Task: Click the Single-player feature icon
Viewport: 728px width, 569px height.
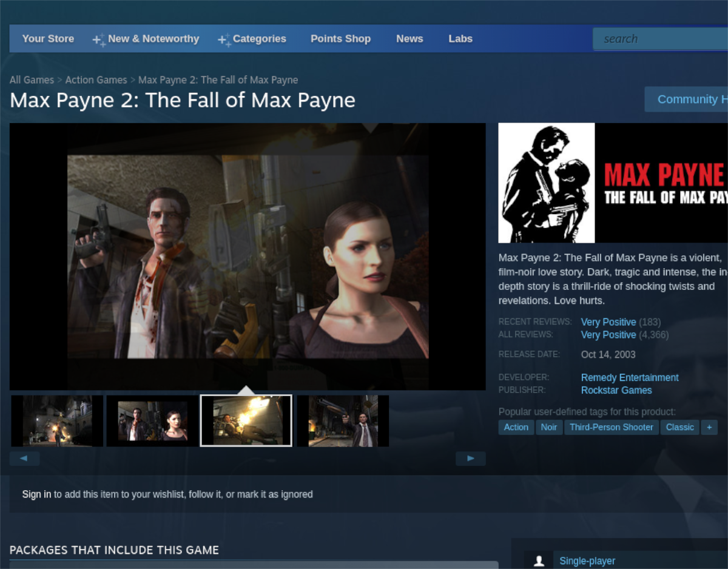Action: pyautogui.click(x=539, y=561)
